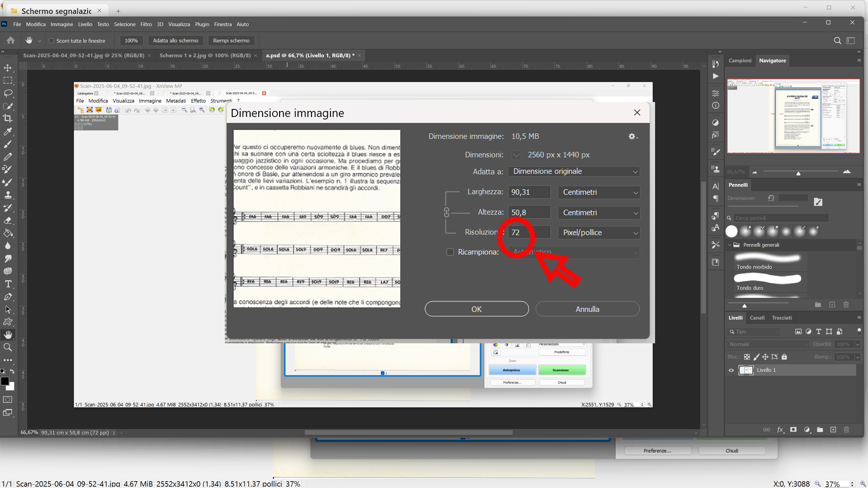Select the Move tool
The height and width of the screenshot is (488, 868).
(x=8, y=68)
